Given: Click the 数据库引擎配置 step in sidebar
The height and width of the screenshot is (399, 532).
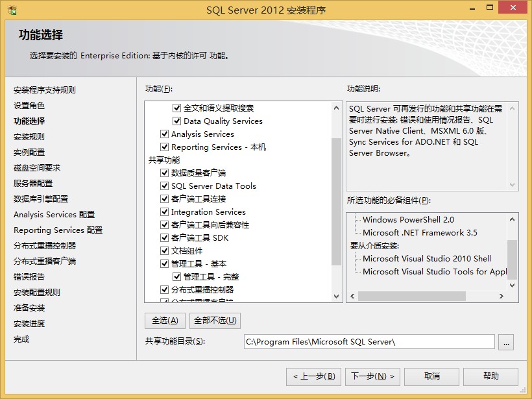Looking at the screenshot, I should (41, 199).
